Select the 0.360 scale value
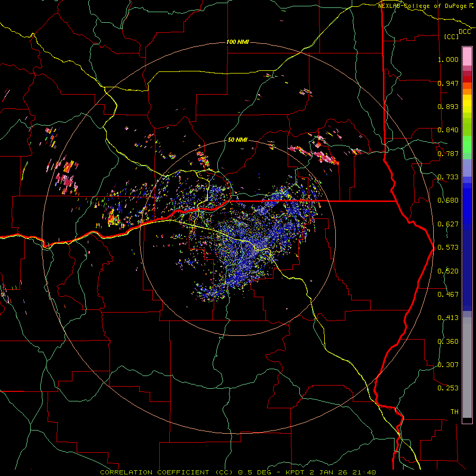Viewport: 476px width, 476px height. pos(448,342)
